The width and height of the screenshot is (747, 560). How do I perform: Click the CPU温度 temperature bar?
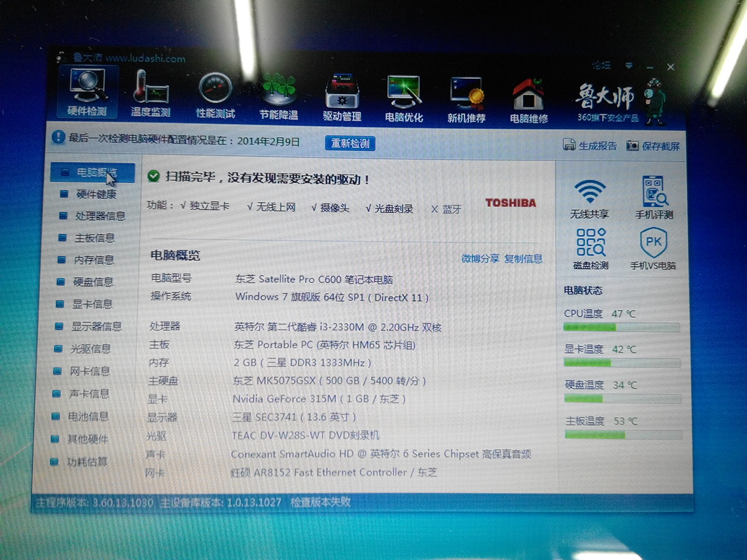coord(622,327)
